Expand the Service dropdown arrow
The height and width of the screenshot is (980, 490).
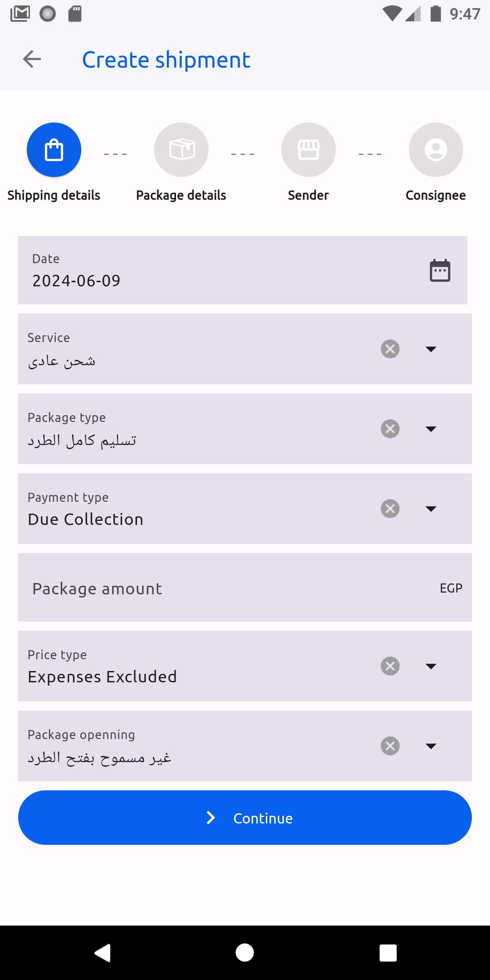431,349
